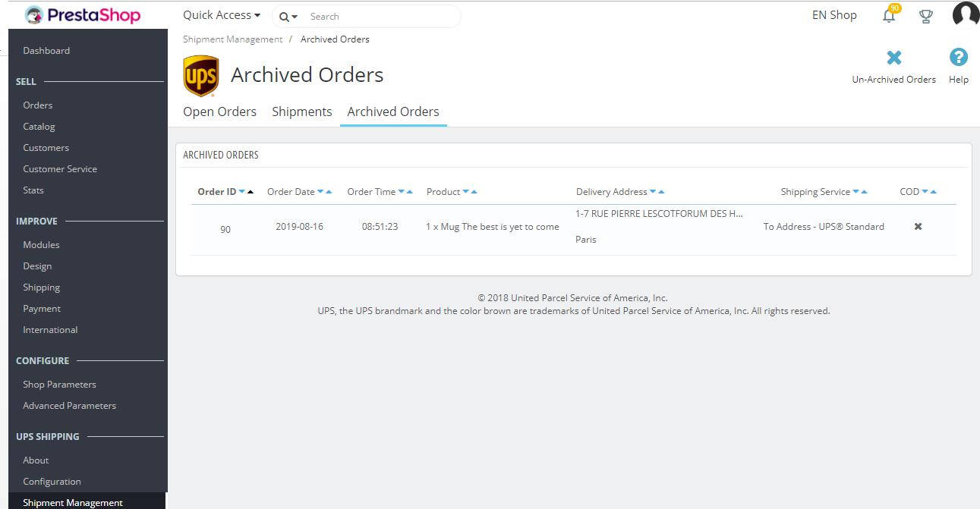Open Modules in the sidebar
The height and width of the screenshot is (509, 980).
(x=41, y=245)
